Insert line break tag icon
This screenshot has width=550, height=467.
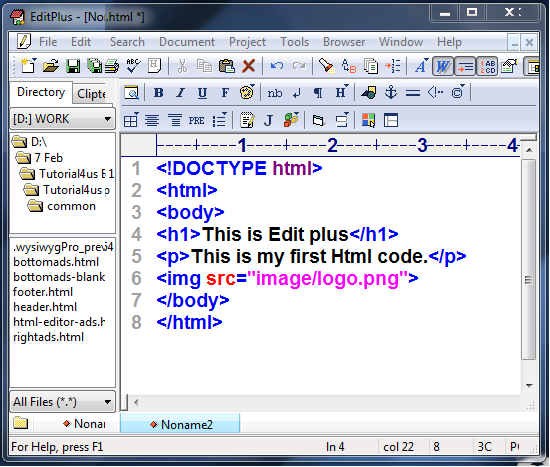tap(297, 93)
